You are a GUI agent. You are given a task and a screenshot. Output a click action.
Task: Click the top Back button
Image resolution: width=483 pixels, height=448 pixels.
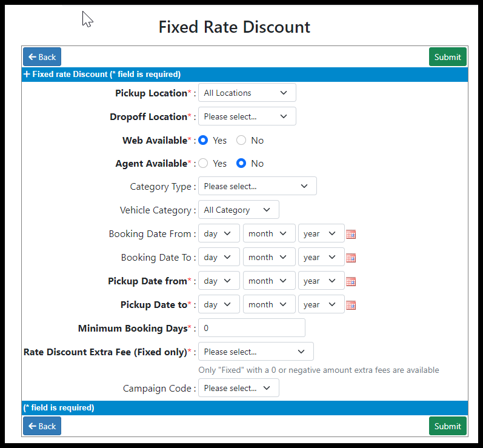(42, 57)
